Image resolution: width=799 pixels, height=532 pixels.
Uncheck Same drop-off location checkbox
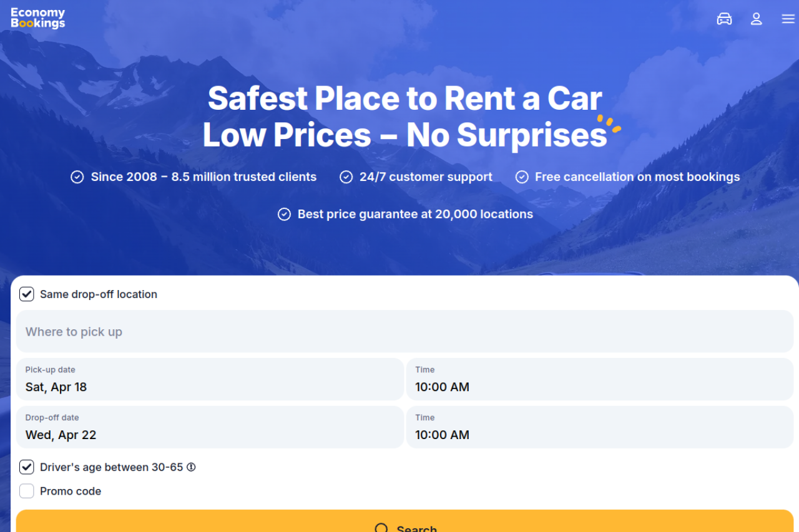click(x=27, y=294)
